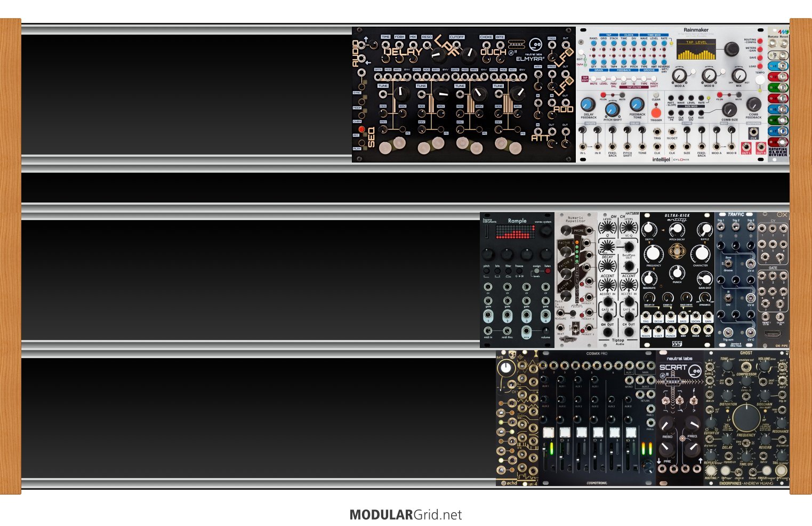Click Ultra-Kick PUNCH knob
Image resolution: width=812 pixels, height=526 pixels.
click(x=677, y=272)
